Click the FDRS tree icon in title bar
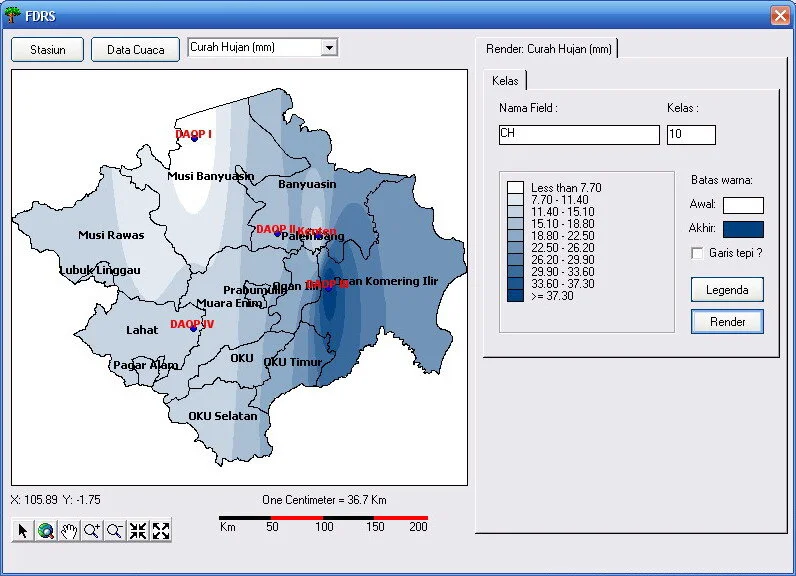 (x=13, y=15)
